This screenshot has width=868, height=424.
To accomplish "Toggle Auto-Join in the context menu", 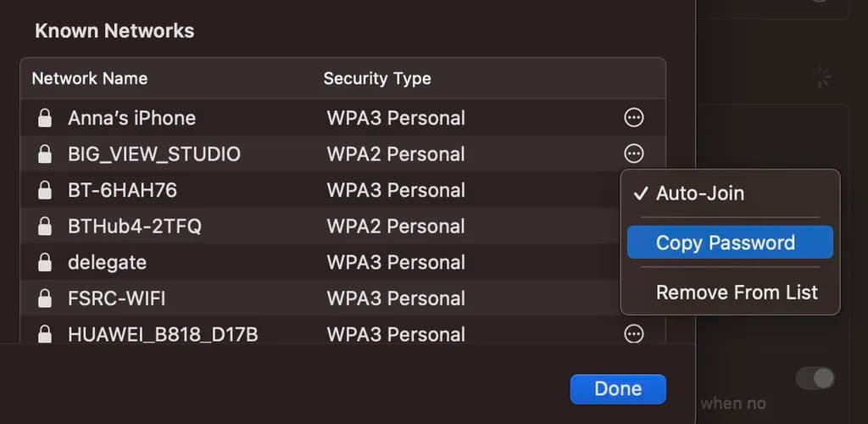I will pyautogui.click(x=699, y=193).
